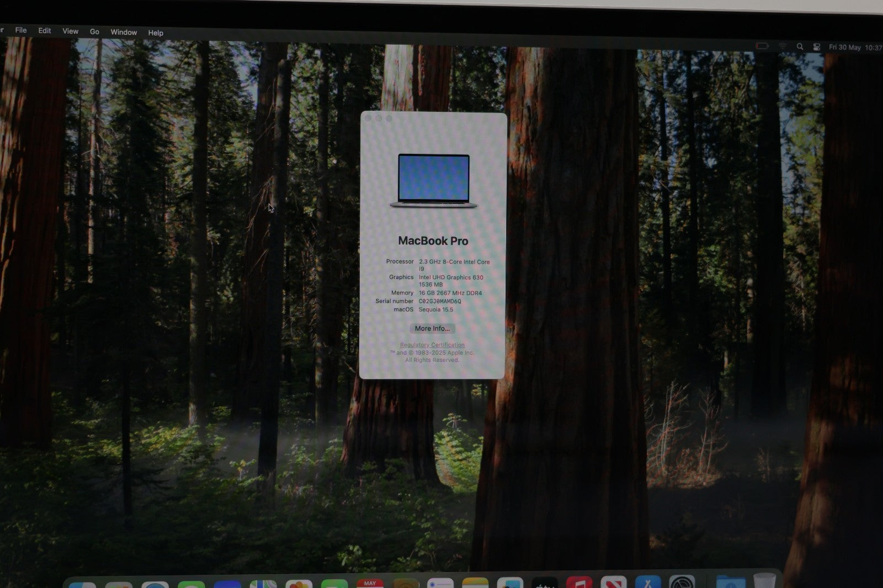Open the Trash in the Dock
883x588 pixels.
click(764, 580)
